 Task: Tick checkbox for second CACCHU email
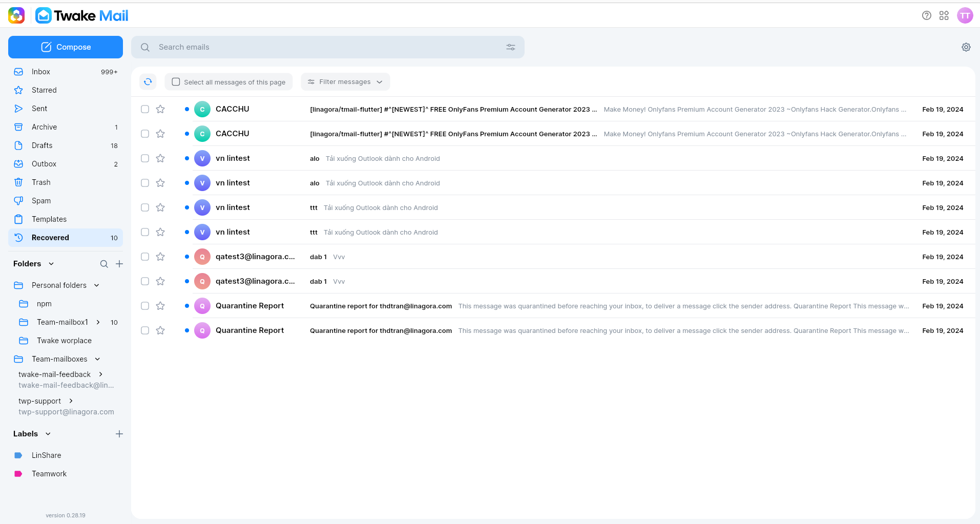(x=145, y=134)
